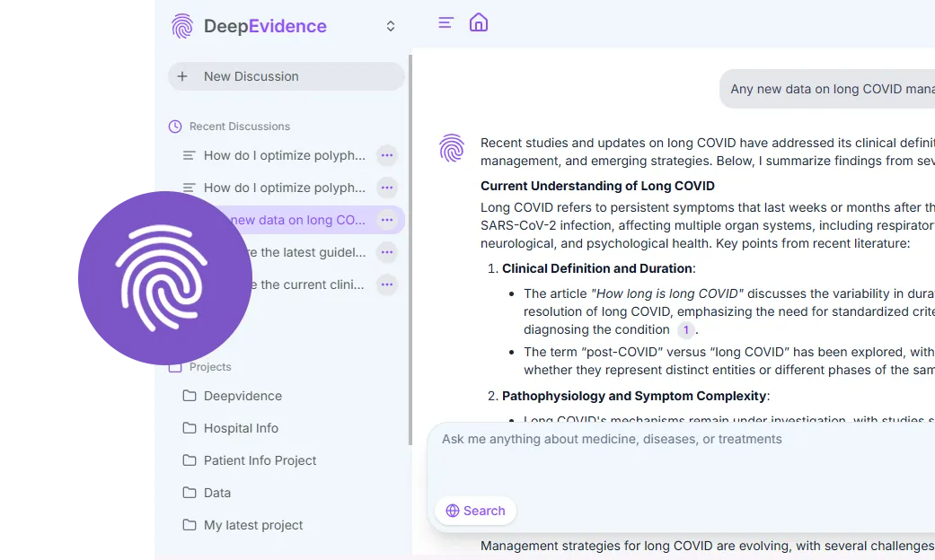
Task: Open the Hospital Info project
Action: click(241, 428)
